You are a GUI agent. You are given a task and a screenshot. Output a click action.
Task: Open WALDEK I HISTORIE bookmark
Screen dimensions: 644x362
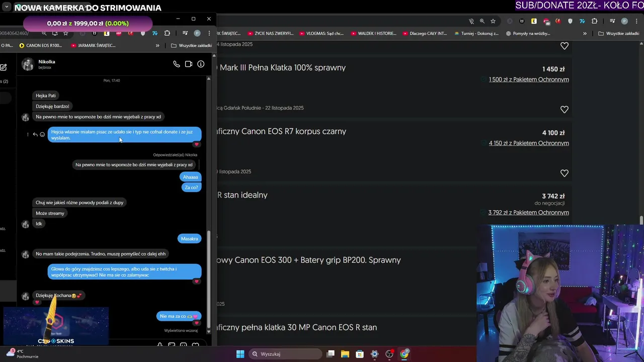coord(374,33)
